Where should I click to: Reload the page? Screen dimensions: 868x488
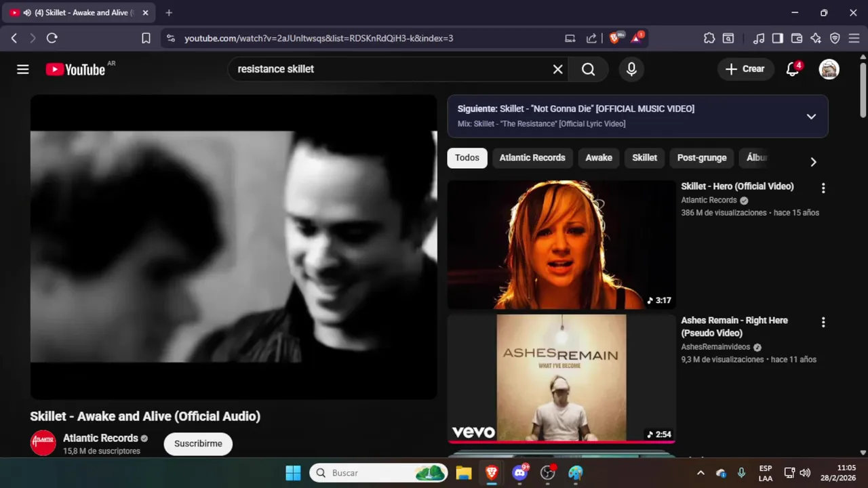click(52, 39)
